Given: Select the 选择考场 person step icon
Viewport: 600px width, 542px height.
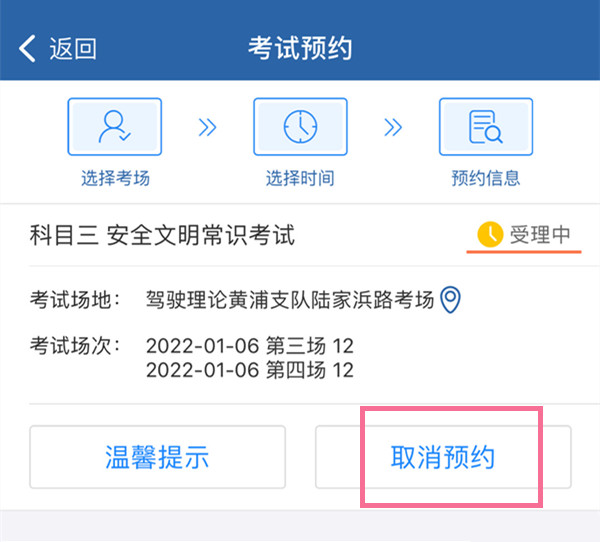Looking at the screenshot, I should [115, 126].
